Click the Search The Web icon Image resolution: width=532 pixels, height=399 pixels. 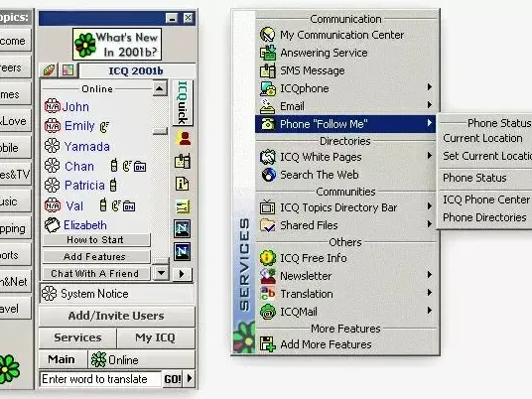pos(268,175)
